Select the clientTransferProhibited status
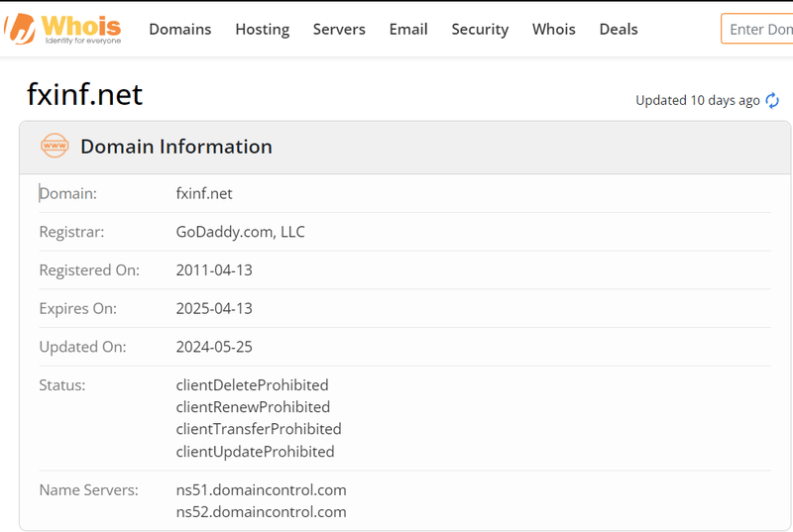This screenshot has width=793, height=532. 259,429
